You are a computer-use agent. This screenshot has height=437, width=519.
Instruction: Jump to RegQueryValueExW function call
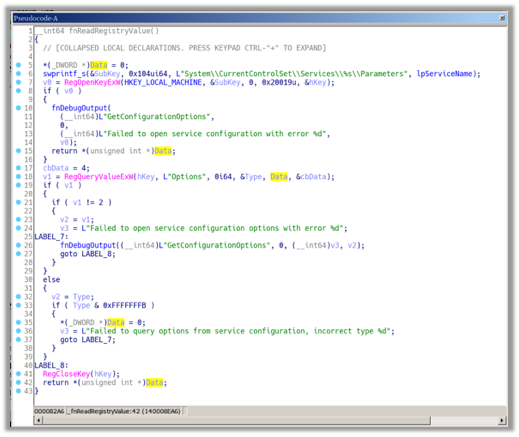pyautogui.click(x=99, y=177)
